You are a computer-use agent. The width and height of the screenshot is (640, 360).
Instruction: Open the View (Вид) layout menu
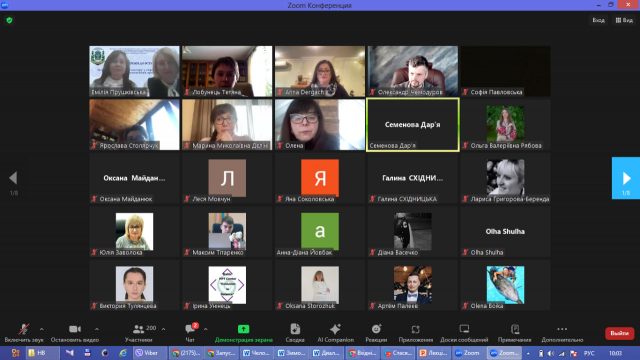(x=624, y=20)
